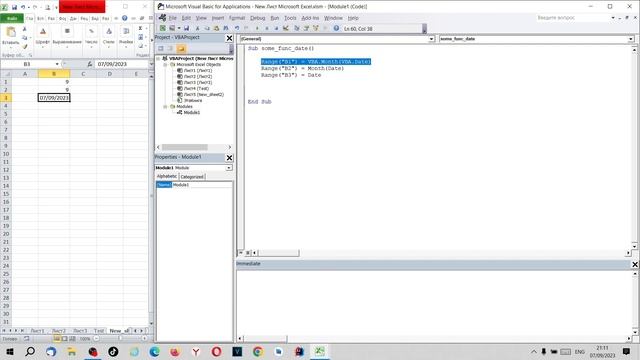Open the some_func_date procedure dropdown
640x360 pixels.
click(x=631, y=39)
